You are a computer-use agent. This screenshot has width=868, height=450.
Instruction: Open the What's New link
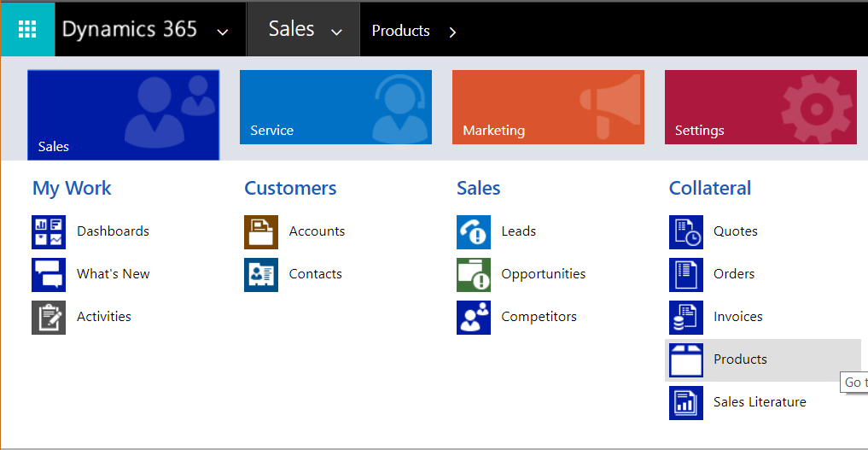click(x=113, y=273)
